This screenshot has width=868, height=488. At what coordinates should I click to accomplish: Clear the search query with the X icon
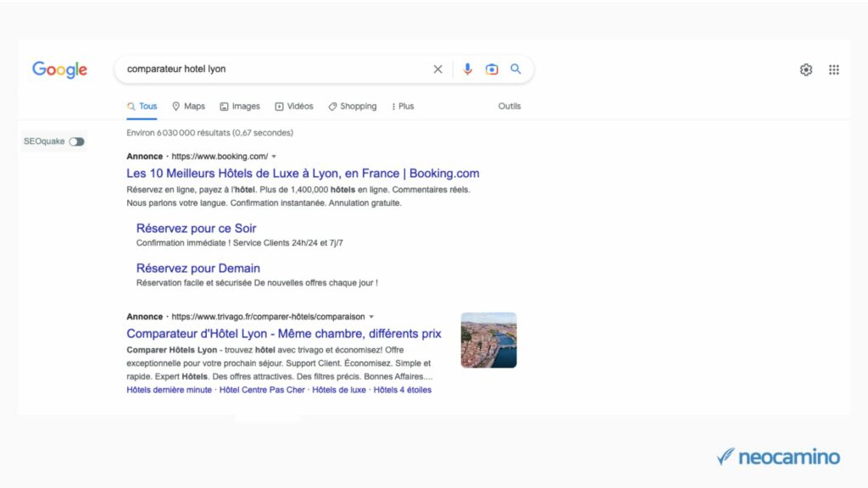click(x=438, y=69)
